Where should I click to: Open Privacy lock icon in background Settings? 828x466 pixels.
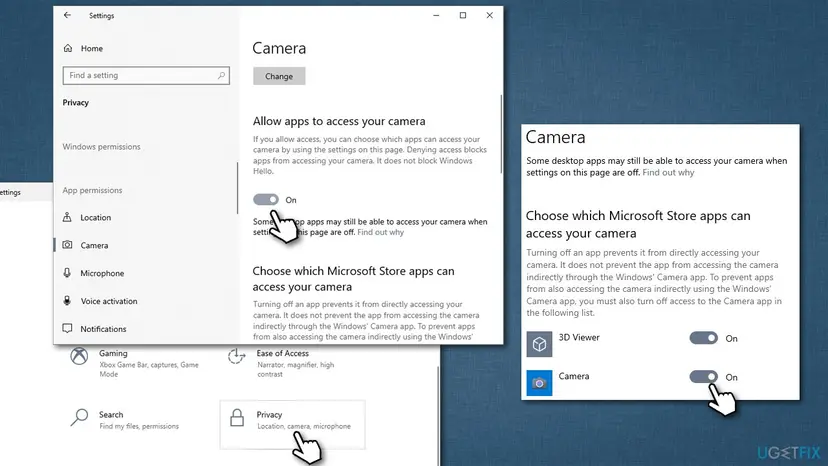tap(237, 417)
